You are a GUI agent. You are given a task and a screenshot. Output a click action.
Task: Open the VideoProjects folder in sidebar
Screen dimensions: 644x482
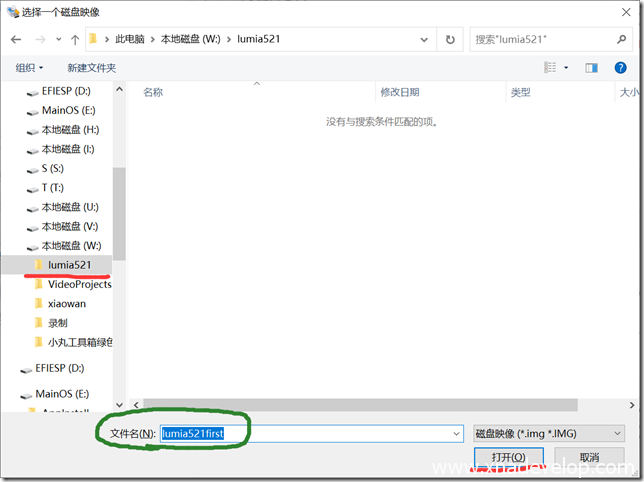79,284
